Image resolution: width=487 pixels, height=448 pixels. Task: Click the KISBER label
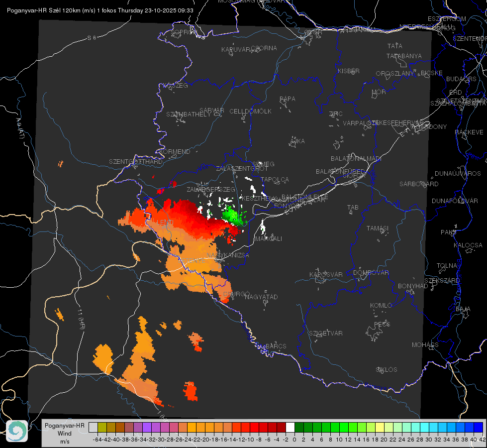(x=349, y=71)
